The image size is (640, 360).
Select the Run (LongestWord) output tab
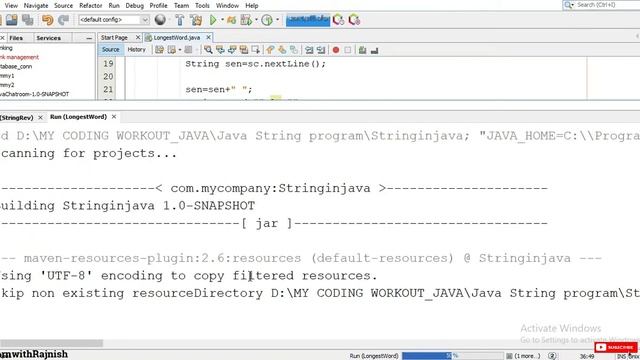tap(78, 117)
